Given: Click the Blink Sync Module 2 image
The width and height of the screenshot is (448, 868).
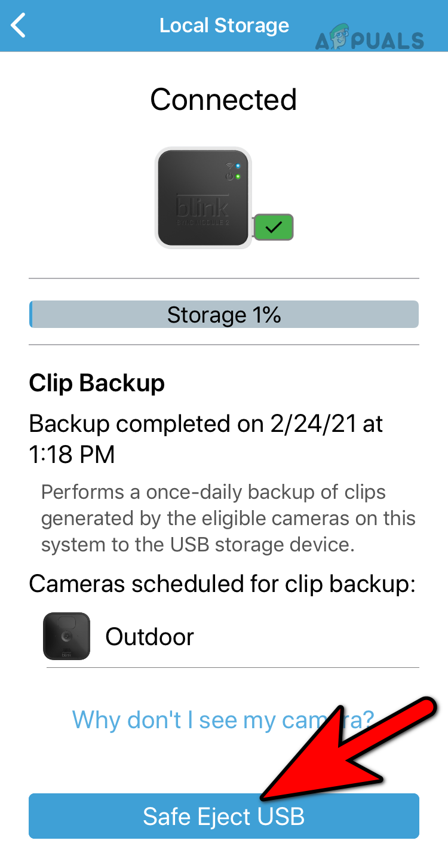Looking at the screenshot, I should (203, 198).
